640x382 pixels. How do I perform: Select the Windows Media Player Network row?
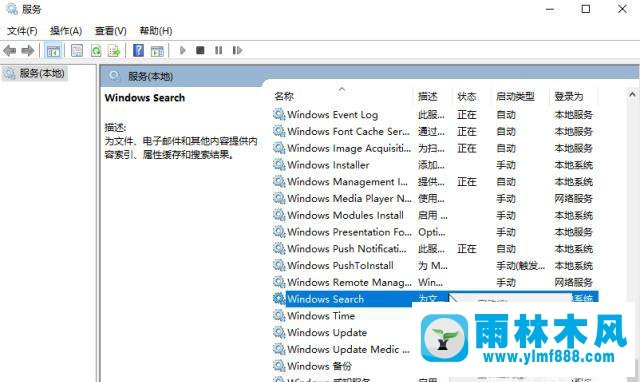point(435,198)
